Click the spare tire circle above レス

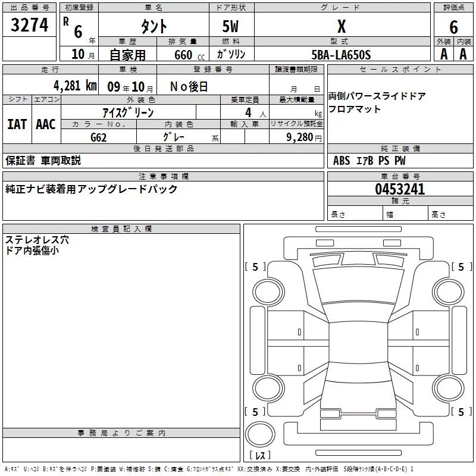[260, 434]
